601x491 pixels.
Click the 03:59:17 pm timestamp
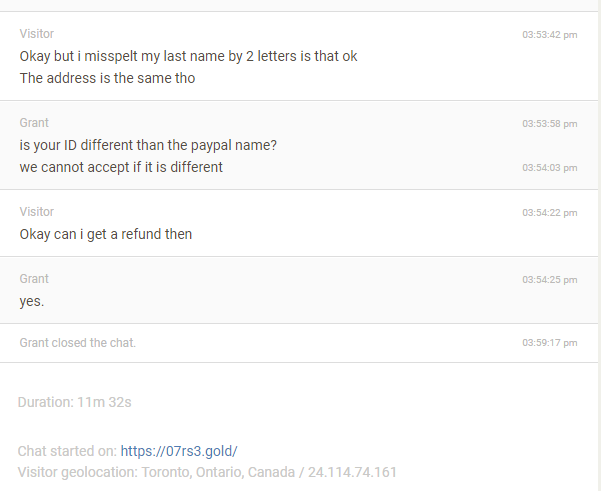point(550,343)
